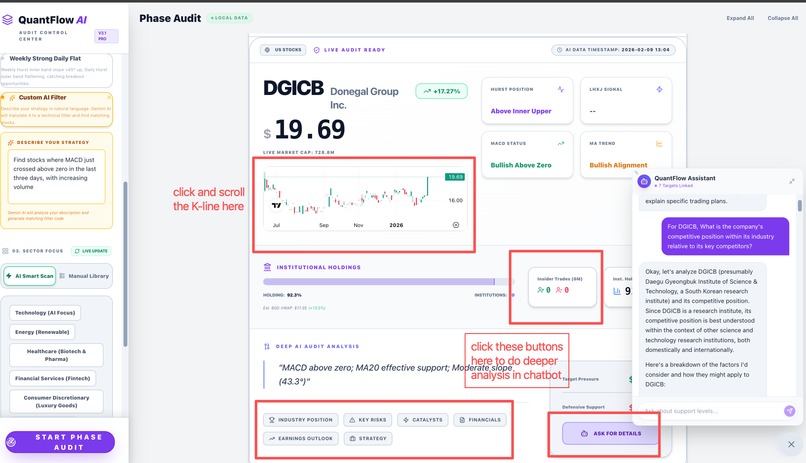Click the Live Update refresh badge
Screen dimensions: 806x463
pos(91,251)
